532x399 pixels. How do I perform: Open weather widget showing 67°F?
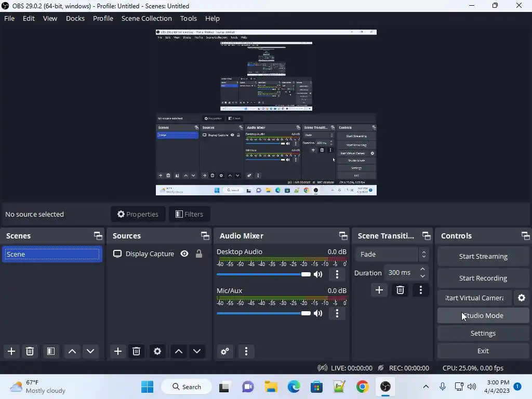38,387
